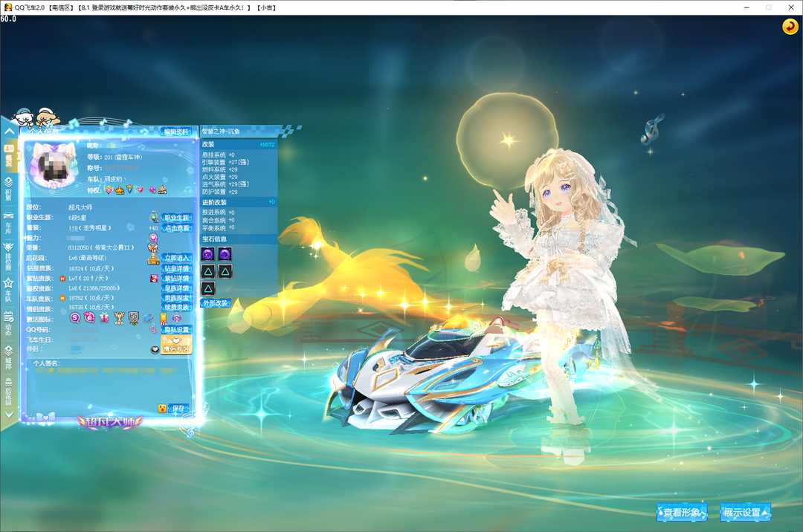The width and height of the screenshot is (803, 532).
Task: Click the 超凡大师 rank banner emblem
Action: tap(109, 421)
